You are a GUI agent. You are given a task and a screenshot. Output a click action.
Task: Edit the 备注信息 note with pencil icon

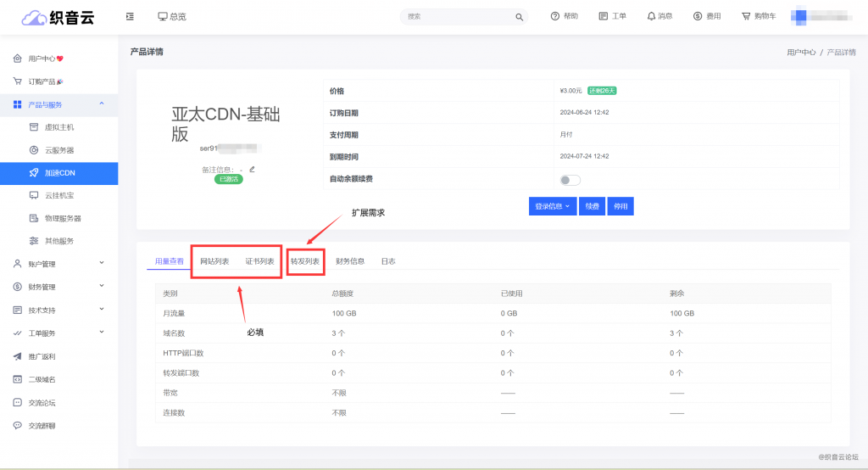(x=252, y=169)
